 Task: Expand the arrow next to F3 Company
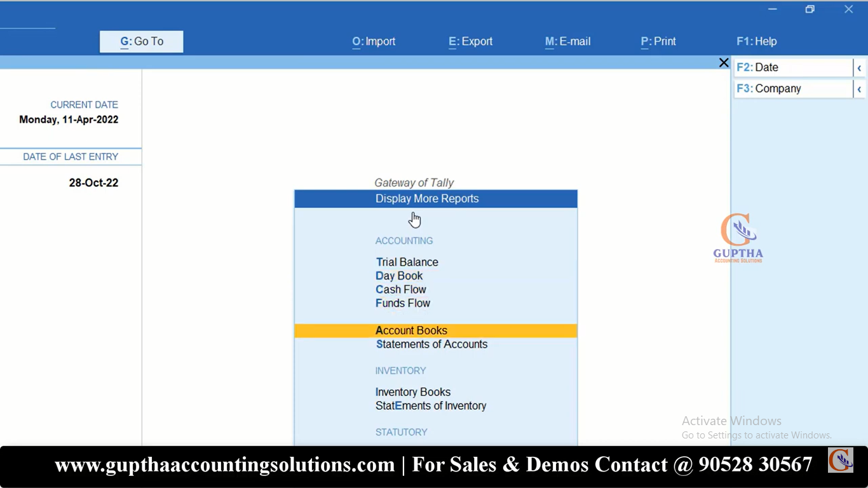click(859, 89)
